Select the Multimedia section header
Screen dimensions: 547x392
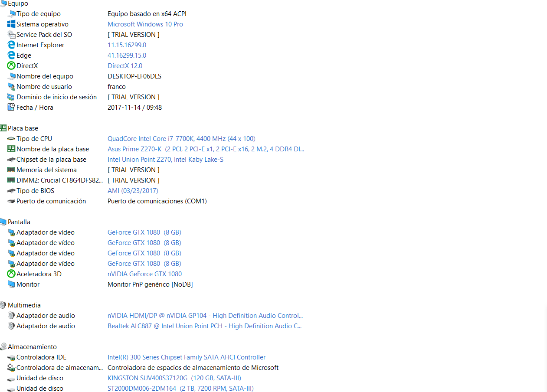24,305
